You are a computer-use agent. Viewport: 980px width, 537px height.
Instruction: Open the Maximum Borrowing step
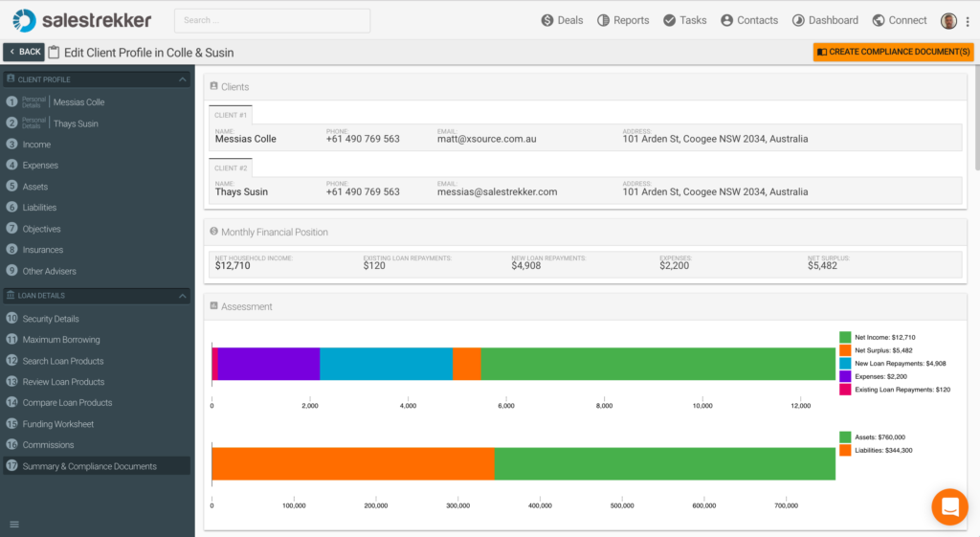tap(97, 340)
